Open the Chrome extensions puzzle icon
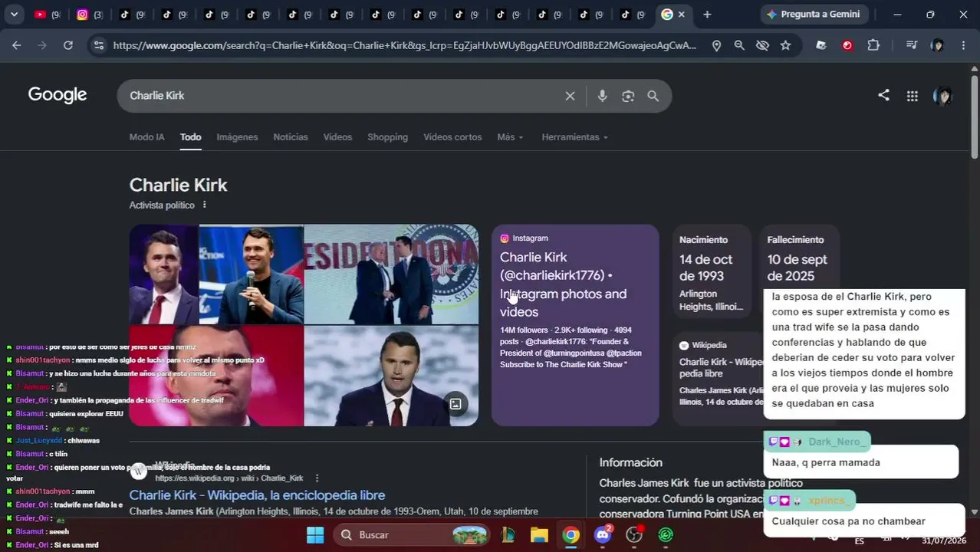 [x=873, y=45]
